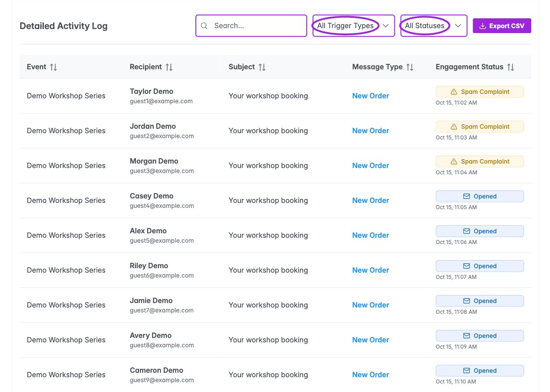The width and height of the screenshot is (550, 392).
Task: Click envelope icon on Casey Demo's Opened badge
Action: point(466,196)
